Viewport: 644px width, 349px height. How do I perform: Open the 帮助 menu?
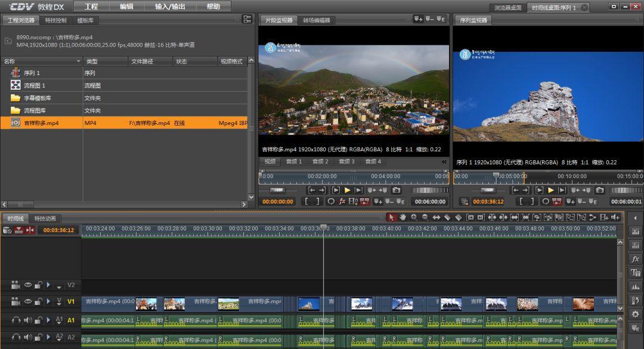pyautogui.click(x=213, y=7)
